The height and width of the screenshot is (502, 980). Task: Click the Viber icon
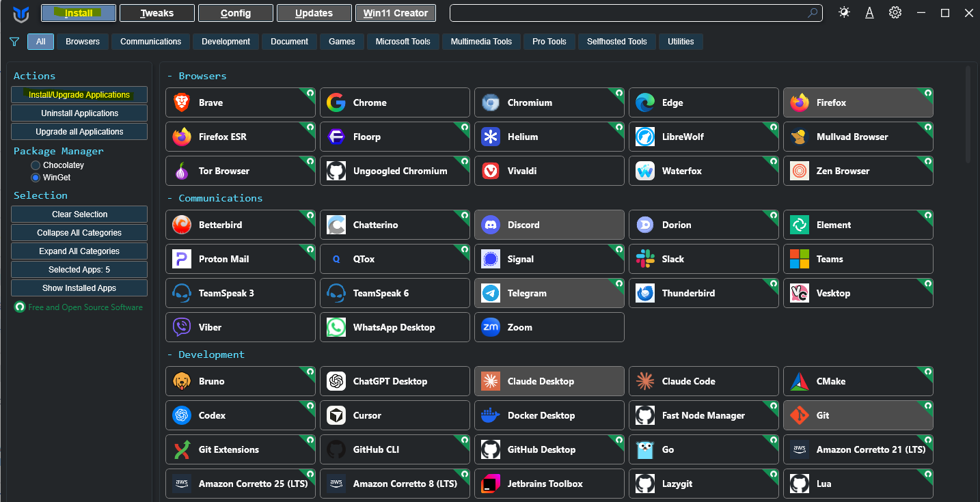point(182,327)
